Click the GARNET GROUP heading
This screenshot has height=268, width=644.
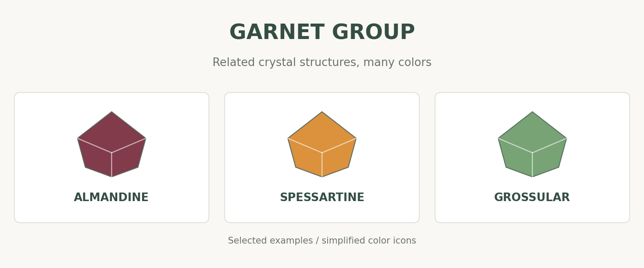pos(322,33)
